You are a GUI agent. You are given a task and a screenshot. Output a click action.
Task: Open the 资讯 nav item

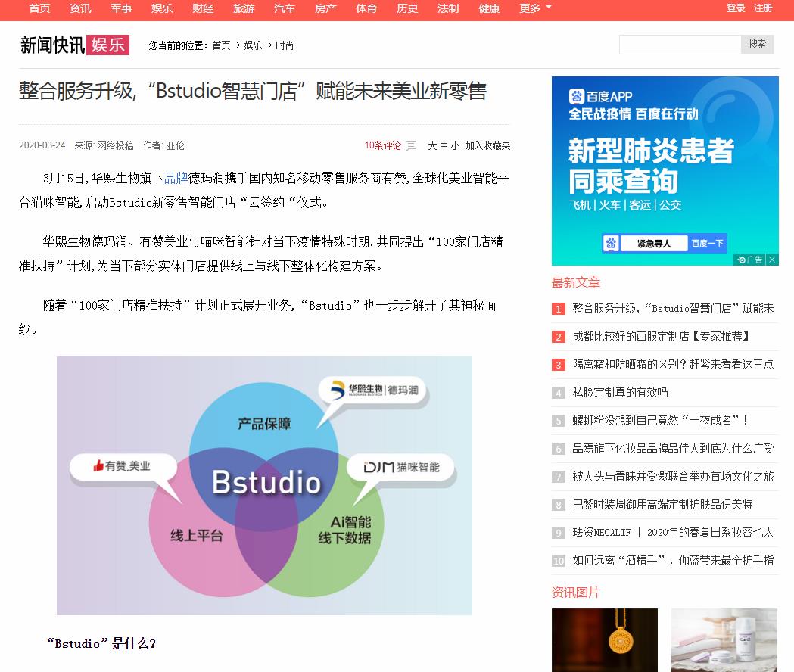[80, 8]
